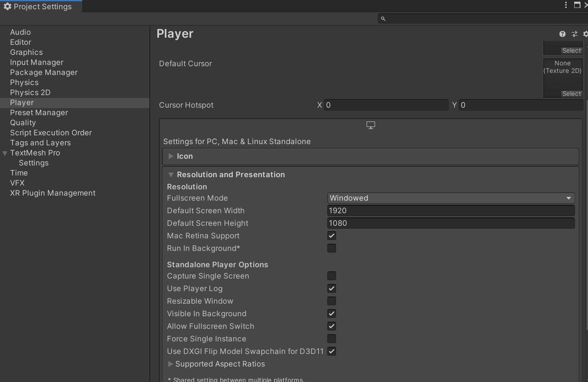This screenshot has height=382, width=588.
Task: Open Script Execution Order settings
Action: pos(51,133)
